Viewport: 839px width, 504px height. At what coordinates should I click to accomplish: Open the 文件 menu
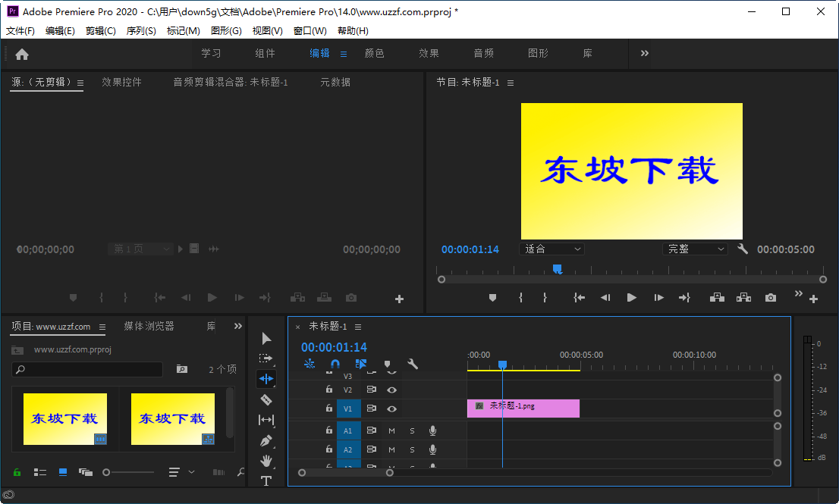20,30
